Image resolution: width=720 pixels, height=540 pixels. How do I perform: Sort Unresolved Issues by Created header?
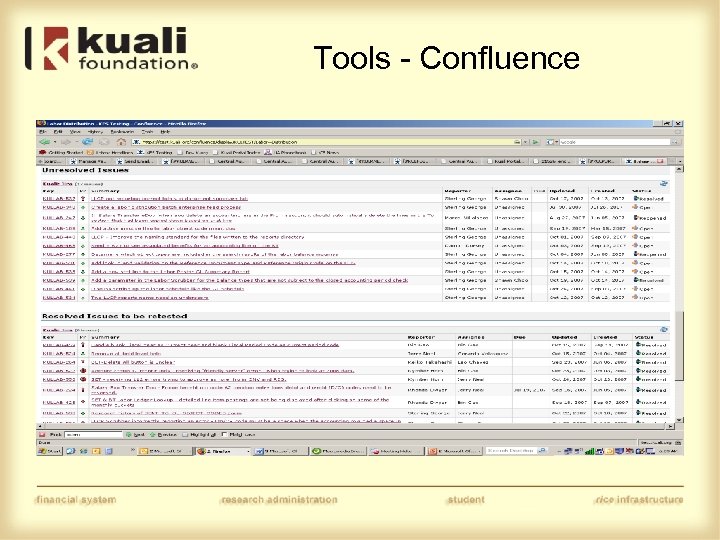tap(602, 191)
